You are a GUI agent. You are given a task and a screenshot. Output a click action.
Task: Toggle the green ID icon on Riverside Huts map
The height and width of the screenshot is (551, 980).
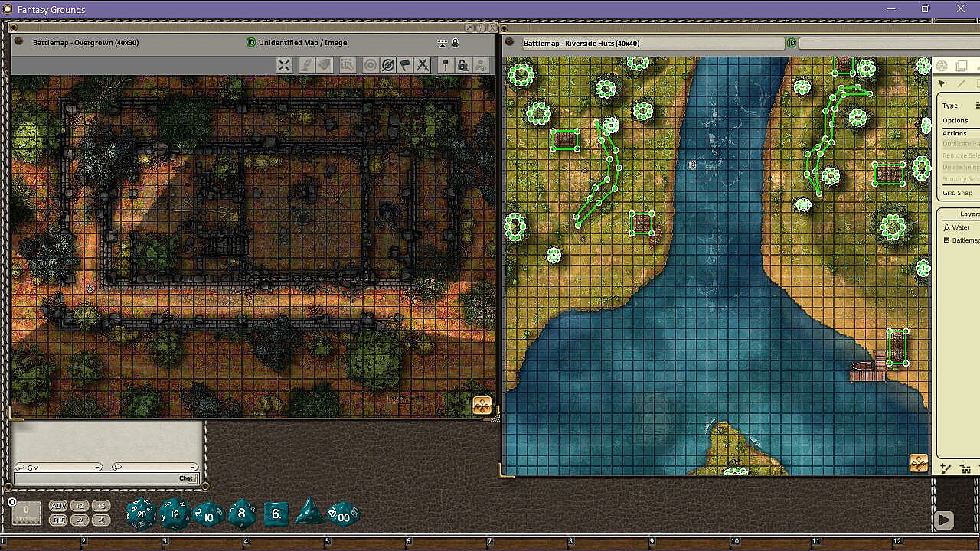[792, 44]
